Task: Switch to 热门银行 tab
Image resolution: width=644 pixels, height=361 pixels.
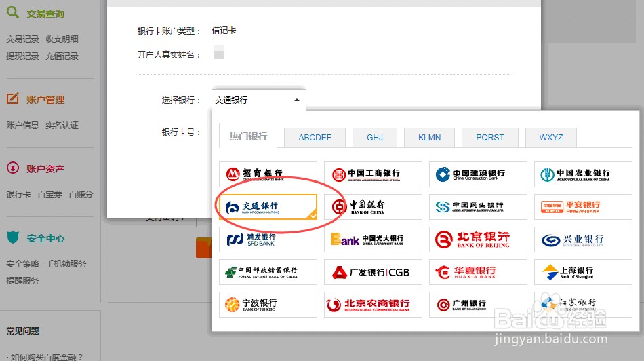Action: [x=248, y=136]
